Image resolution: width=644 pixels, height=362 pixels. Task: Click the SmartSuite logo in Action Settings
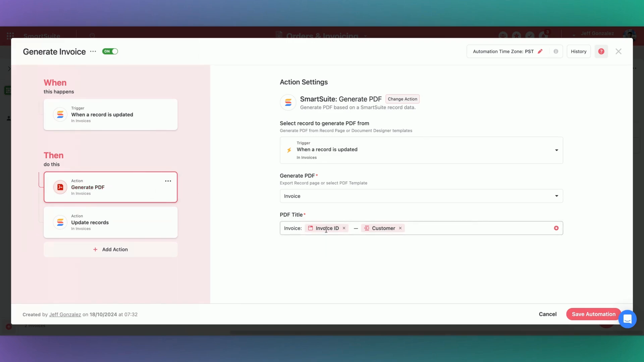[288, 103]
